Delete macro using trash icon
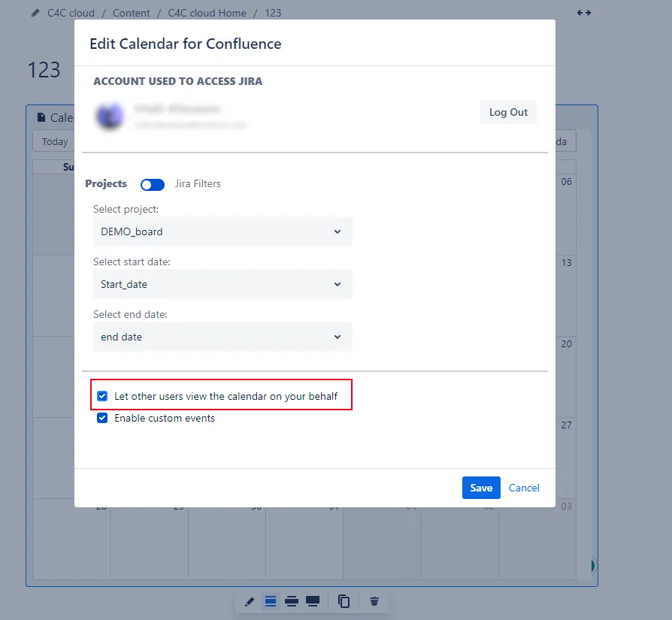The height and width of the screenshot is (620, 672). tap(374, 601)
